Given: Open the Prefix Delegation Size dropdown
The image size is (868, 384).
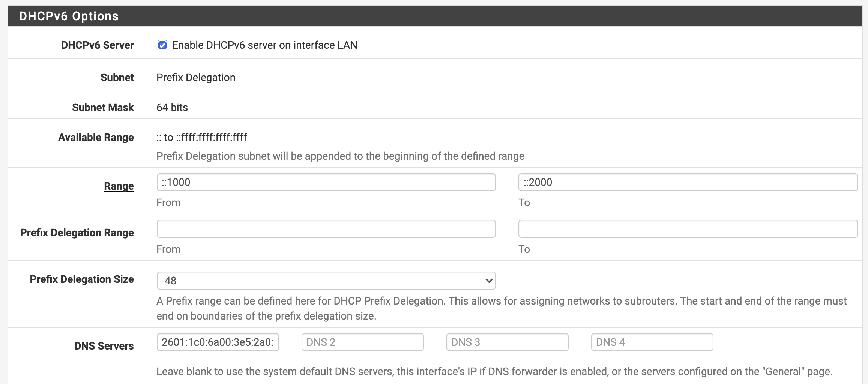Looking at the screenshot, I should pyautogui.click(x=326, y=280).
